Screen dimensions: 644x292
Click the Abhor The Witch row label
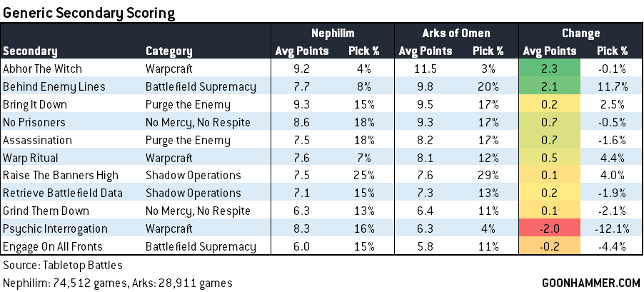(x=42, y=69)
